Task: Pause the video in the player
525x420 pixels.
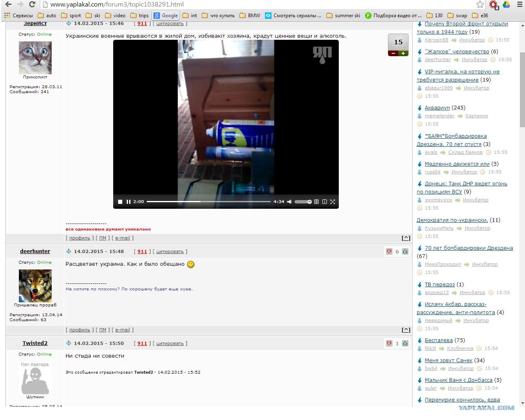Action: click(128, 202)
